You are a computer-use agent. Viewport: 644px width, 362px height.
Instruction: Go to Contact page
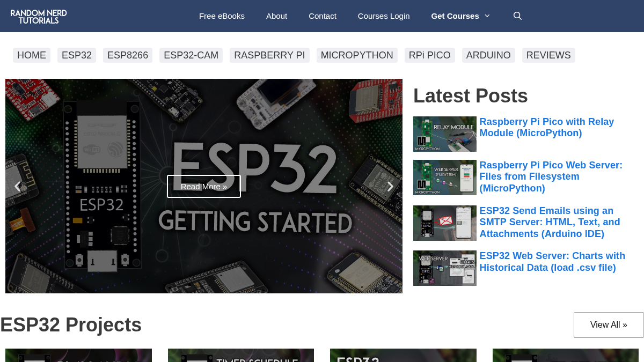click(x=323, y=16)
